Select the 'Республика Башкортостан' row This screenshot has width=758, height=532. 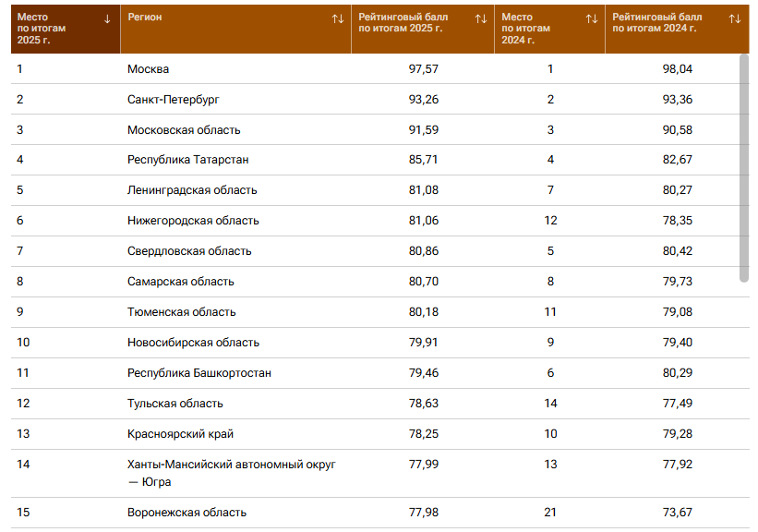click(380, 373)
